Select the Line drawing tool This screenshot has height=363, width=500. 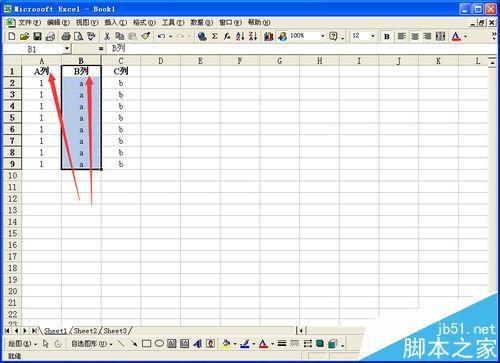[x=121, y=343]
